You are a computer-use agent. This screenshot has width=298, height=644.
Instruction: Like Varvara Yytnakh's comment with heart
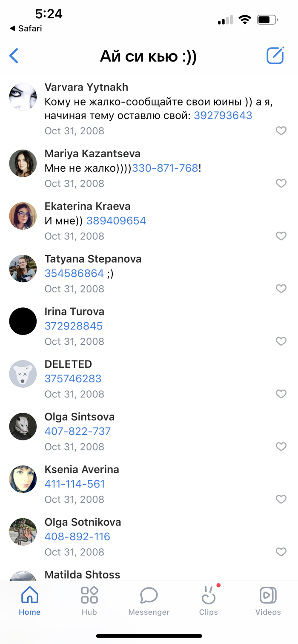(x=281, y=131)
